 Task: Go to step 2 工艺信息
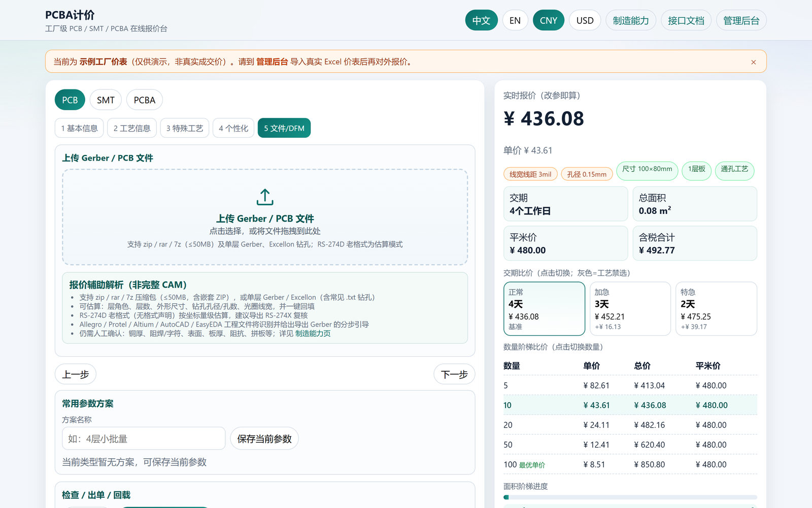132,128
